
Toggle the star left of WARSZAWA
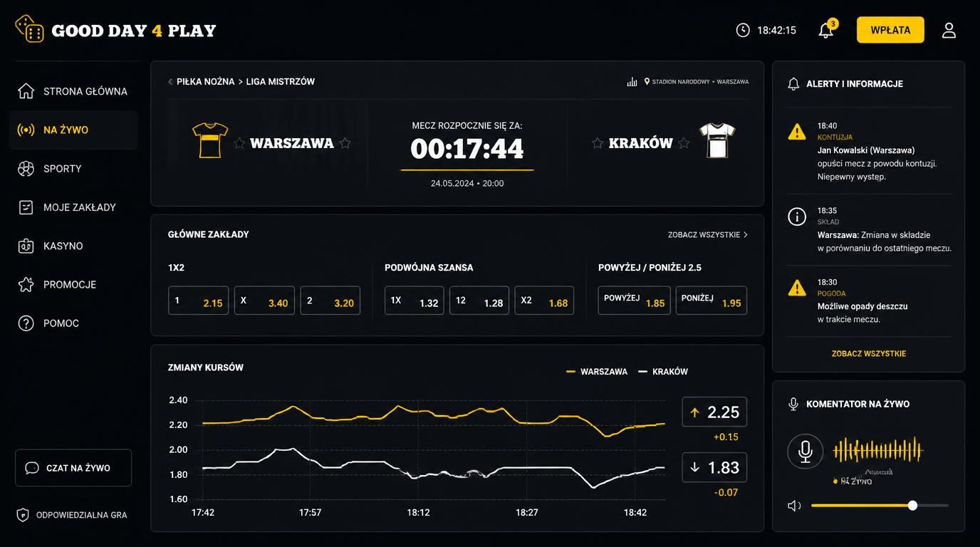tap(239, 143)
